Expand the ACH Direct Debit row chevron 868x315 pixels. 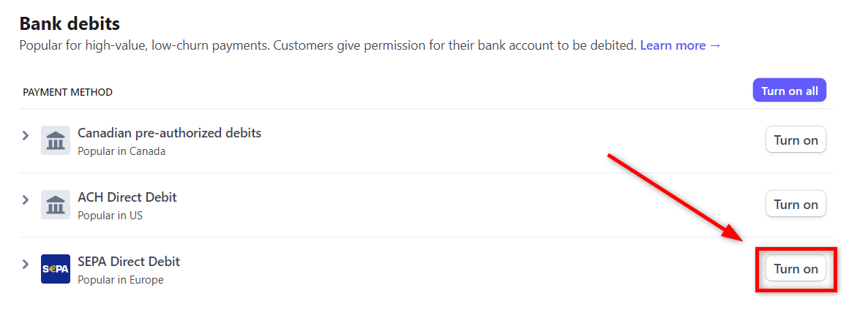tap(25, 200)
